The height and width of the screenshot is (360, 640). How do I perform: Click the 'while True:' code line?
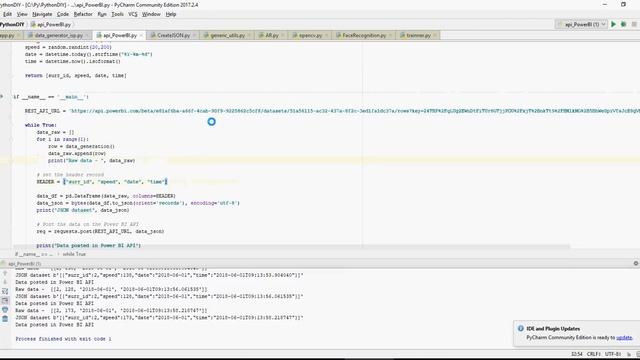tap(41, 125)
